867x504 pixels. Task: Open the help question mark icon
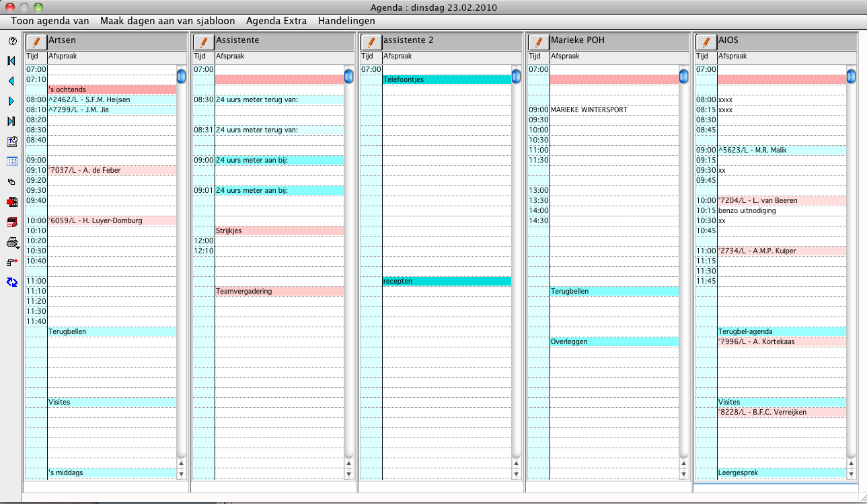(x=11, y=41)
